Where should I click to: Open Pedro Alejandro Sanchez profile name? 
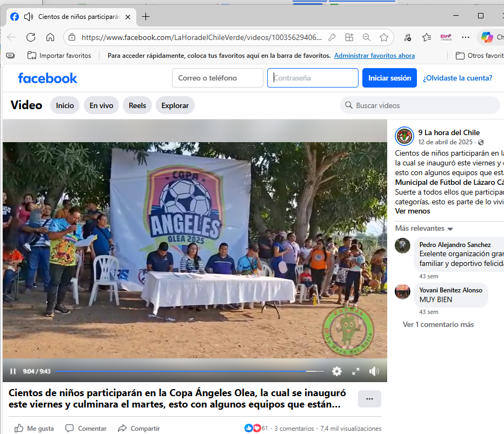455,245
